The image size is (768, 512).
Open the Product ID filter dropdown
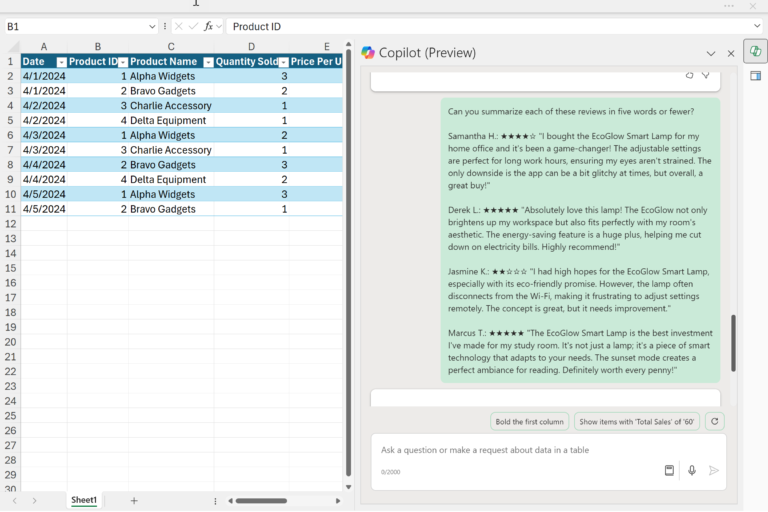pyautogui.click(x=123, y=62)
